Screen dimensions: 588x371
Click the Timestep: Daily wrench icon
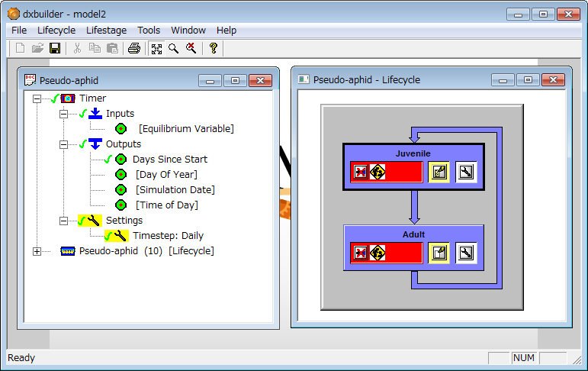click(x=120, y=236)
